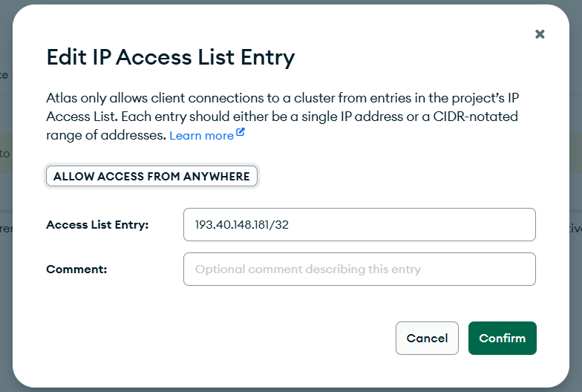Click the 193.40.148.181/32 address text
582x392 pixels.
tap(241, 225)
